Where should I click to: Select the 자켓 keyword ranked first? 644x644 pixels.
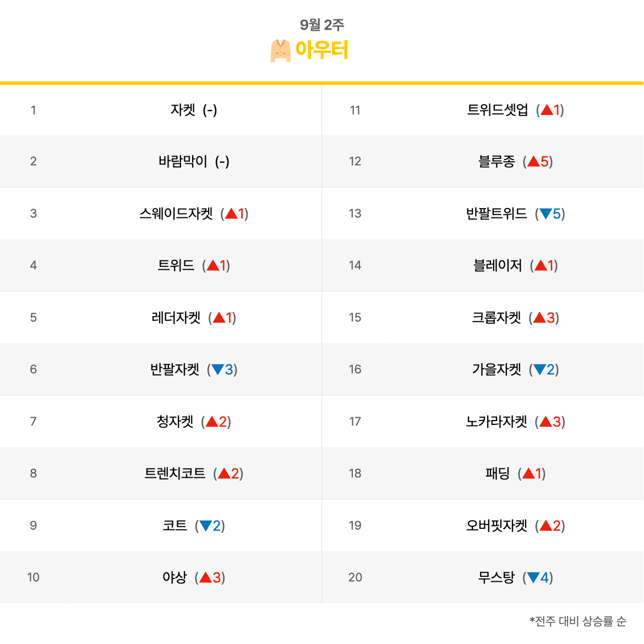point(183,110)
